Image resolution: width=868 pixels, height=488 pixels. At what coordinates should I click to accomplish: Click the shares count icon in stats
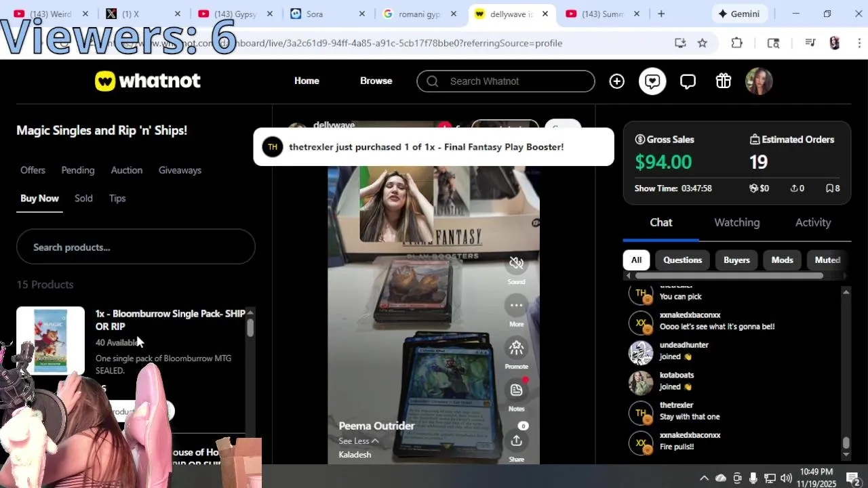(793, 188)
